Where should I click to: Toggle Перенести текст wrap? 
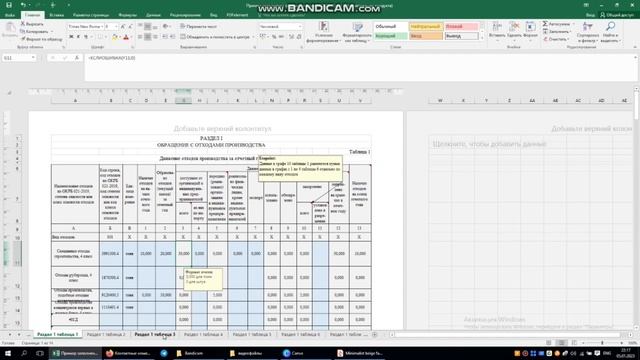198,27
